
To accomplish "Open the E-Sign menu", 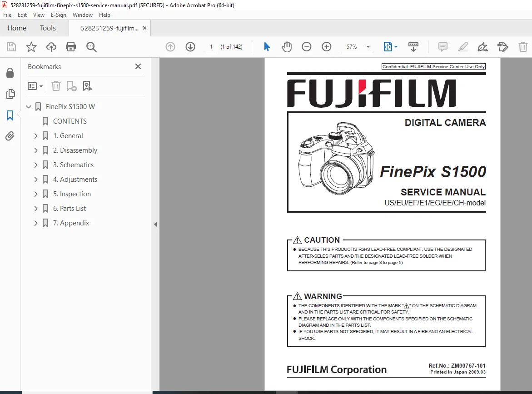I will pyautogui.click(x=58, y=15).
